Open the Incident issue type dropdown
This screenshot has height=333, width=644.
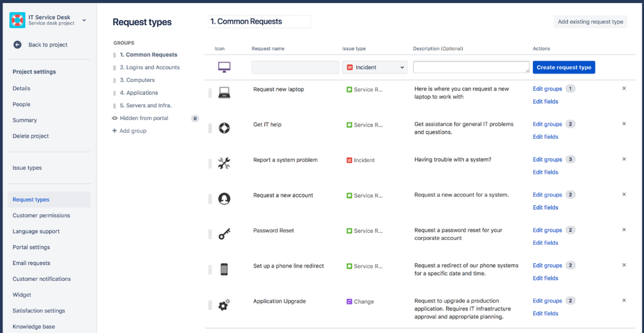[x=375, y=67]
